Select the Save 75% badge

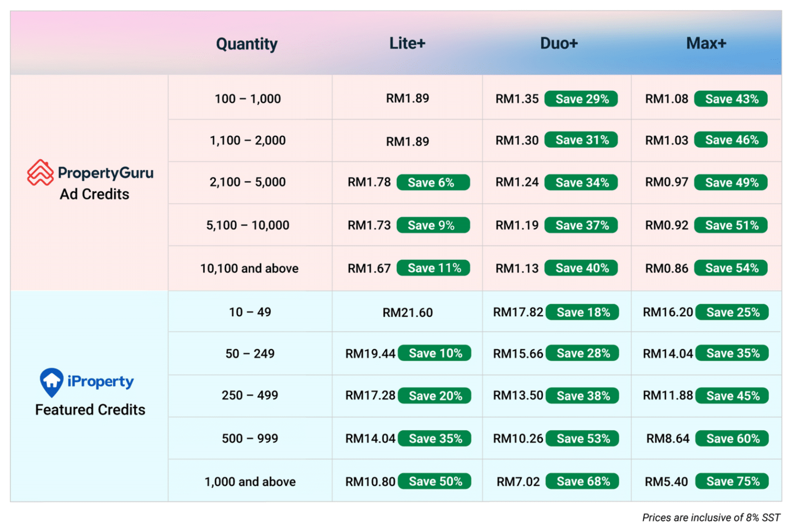tap(732, 482)
